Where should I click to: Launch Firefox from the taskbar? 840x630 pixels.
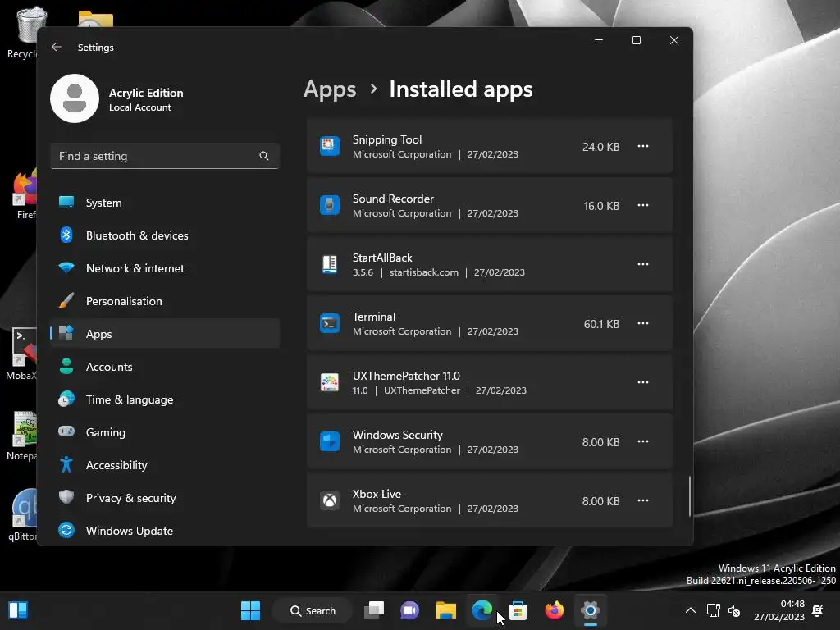click(555, 610)
